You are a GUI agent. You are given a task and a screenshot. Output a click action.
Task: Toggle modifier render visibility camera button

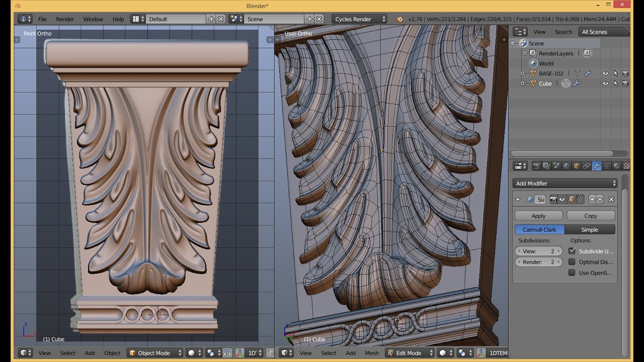(553, 200)
